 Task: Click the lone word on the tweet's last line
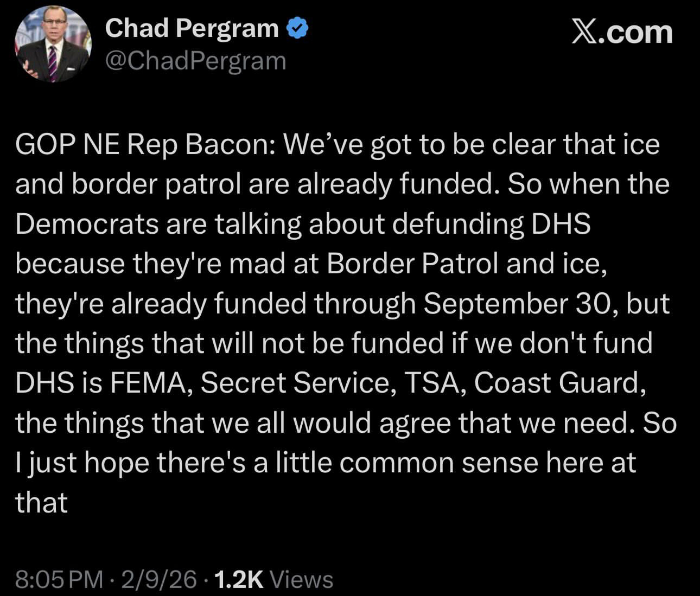[x=41, y=502]
